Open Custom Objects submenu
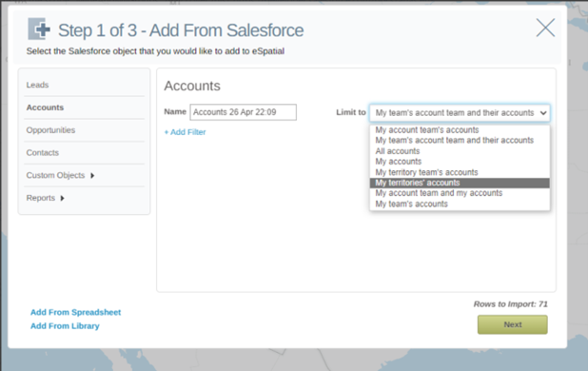The width and height of the screenshot is (588, 371). point(55,175)
